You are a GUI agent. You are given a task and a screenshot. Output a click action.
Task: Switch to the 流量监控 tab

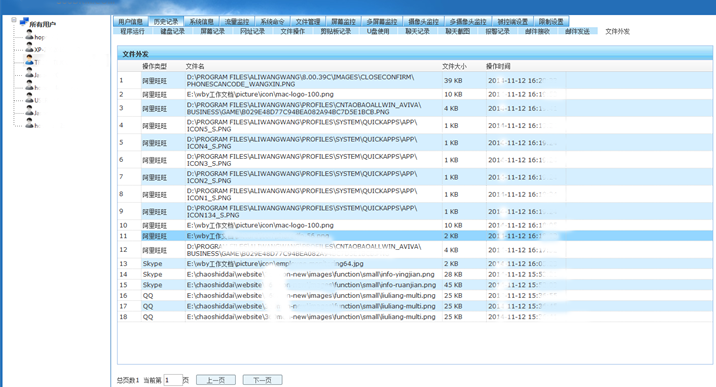(x=237, y=21)
